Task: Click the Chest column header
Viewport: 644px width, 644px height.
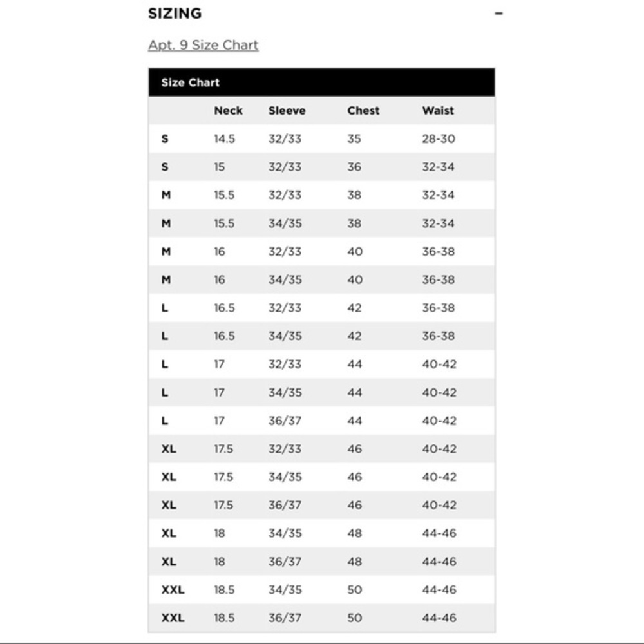Action: tap(363, 111)
